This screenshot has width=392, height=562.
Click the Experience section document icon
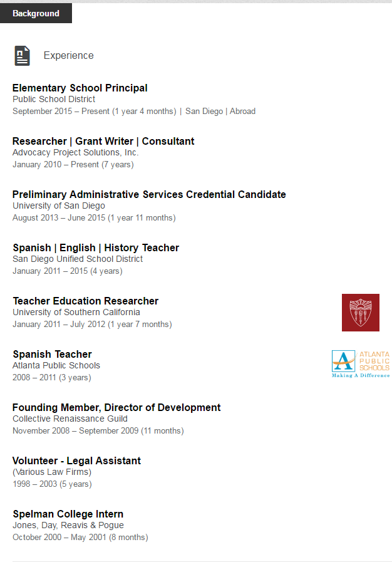22,56
